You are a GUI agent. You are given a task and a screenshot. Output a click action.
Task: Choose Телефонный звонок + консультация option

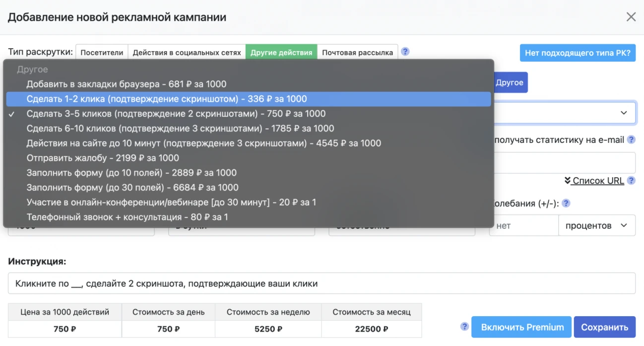point(127,217)
